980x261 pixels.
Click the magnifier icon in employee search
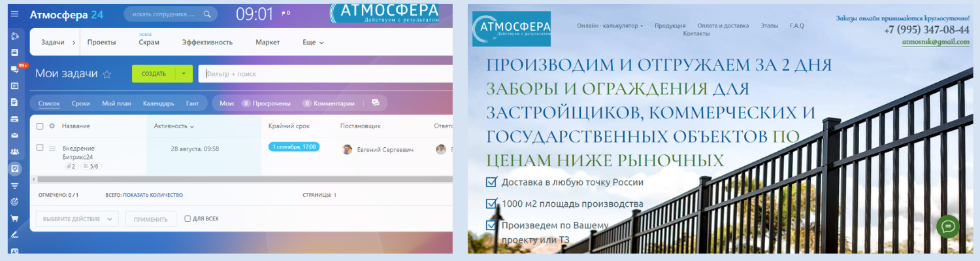coord(207,13)
